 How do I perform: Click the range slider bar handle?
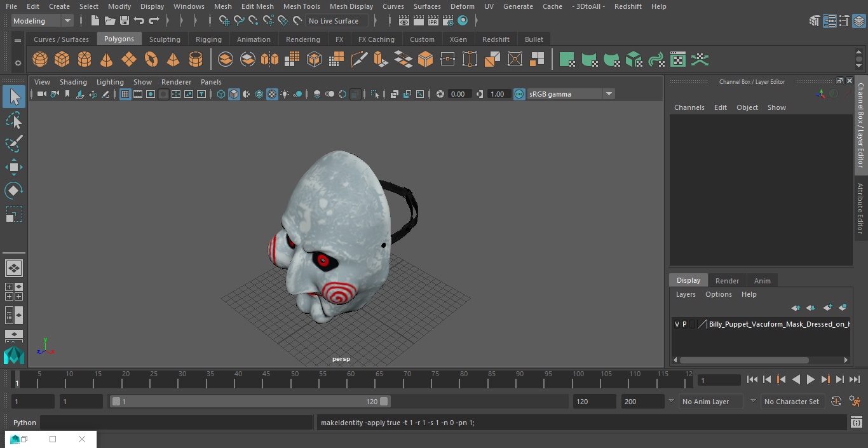tap(250, 402)
